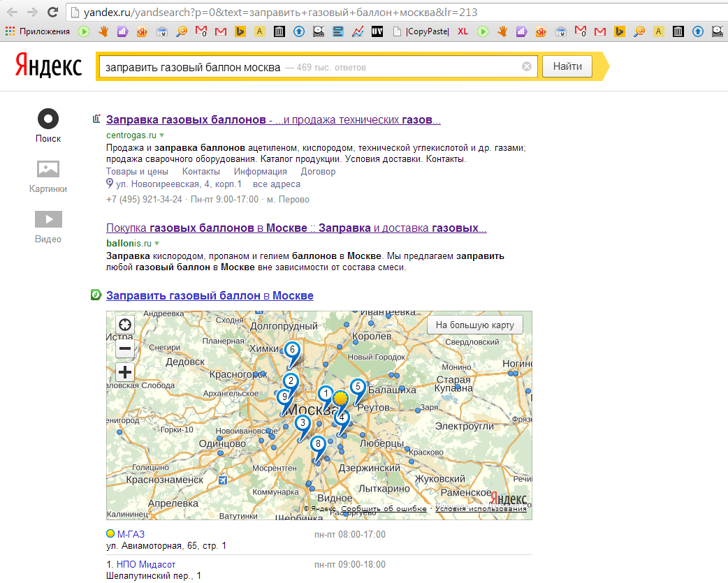Open НПО Мидасот organization link
Screen dimensions: 728x583
146,564
